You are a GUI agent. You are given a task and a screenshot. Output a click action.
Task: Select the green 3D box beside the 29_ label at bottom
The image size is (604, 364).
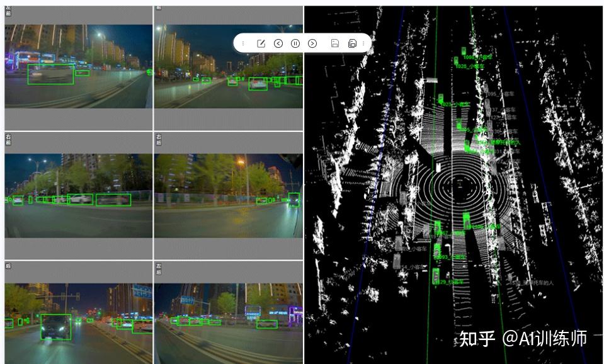(x=436, y=276)
